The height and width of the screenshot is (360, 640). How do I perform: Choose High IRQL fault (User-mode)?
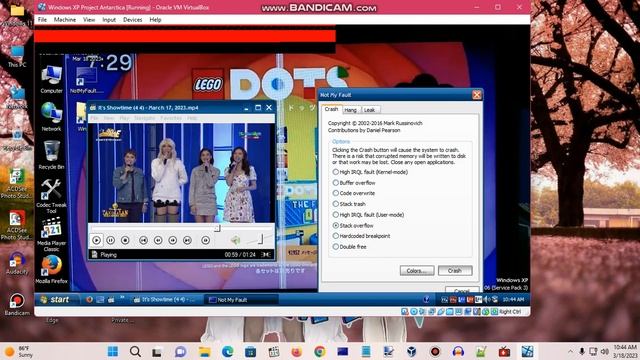(336, 215)
